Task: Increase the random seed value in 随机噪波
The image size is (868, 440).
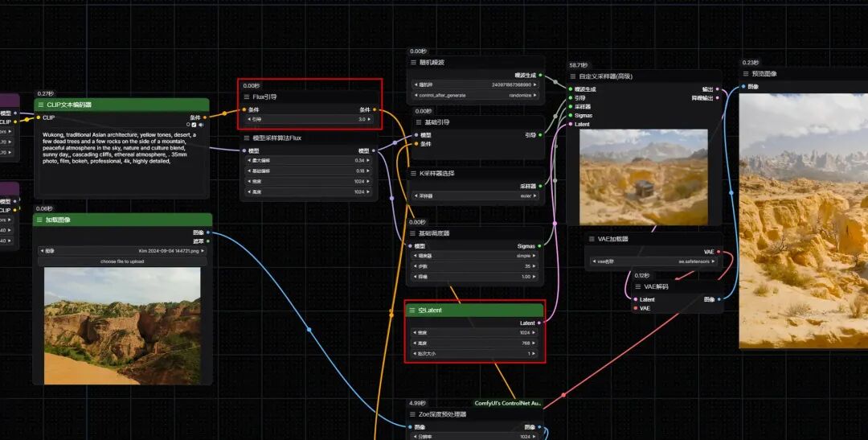Action: (x=534, y=84)
